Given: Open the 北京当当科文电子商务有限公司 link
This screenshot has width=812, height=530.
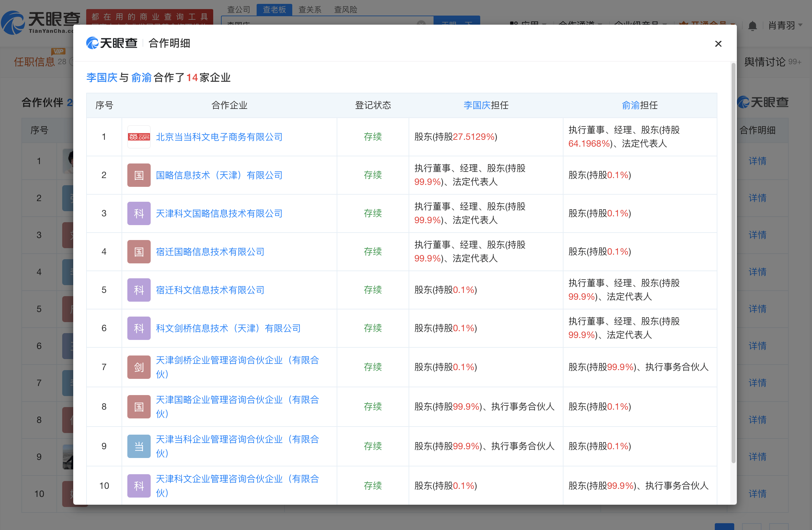Looking at the screenshot, I should 219,137.
